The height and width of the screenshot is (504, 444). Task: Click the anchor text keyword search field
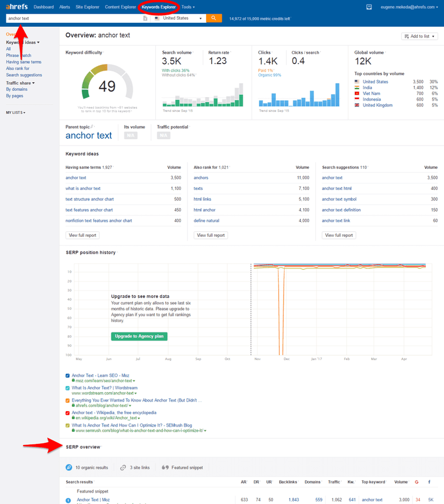[73, 18]
